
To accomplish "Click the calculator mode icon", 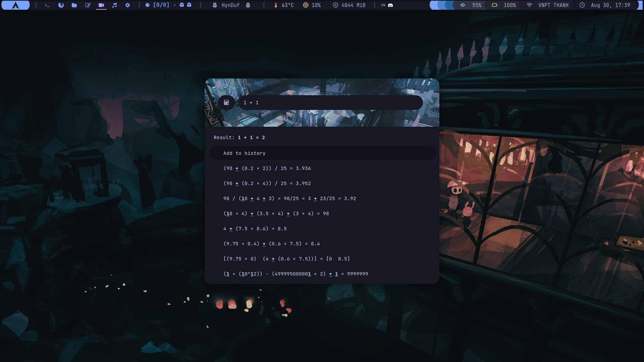I will point(226,103).
